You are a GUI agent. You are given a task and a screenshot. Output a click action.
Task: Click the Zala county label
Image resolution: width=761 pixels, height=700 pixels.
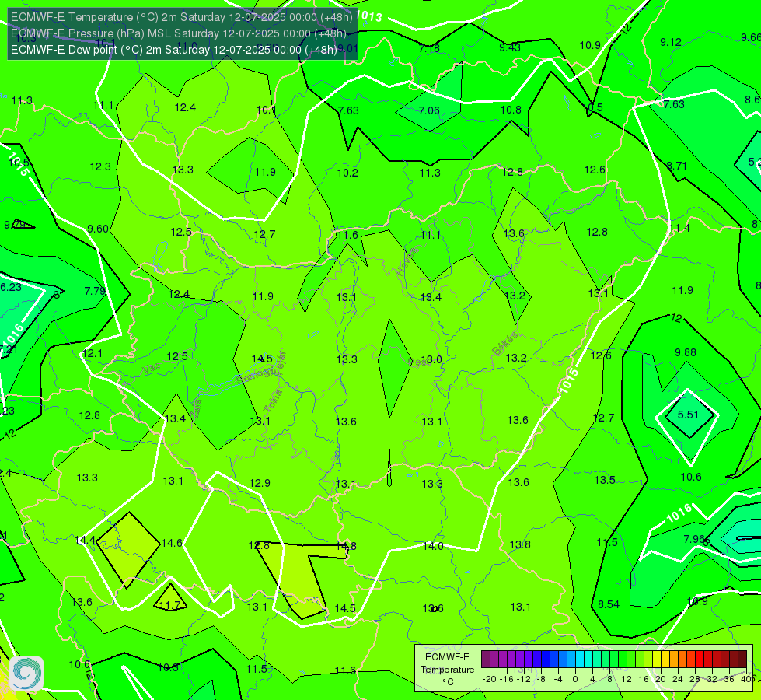point(196,408)
